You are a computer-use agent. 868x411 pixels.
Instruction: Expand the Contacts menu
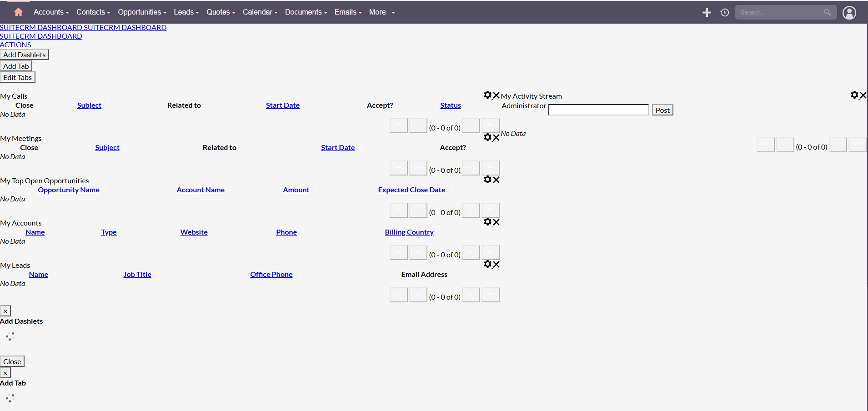tap(93, 12)
